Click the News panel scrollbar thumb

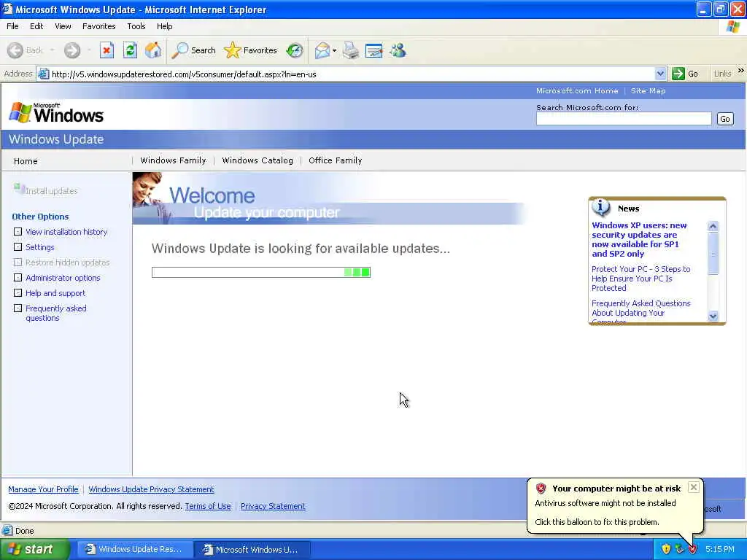click(x=713, y=253)
